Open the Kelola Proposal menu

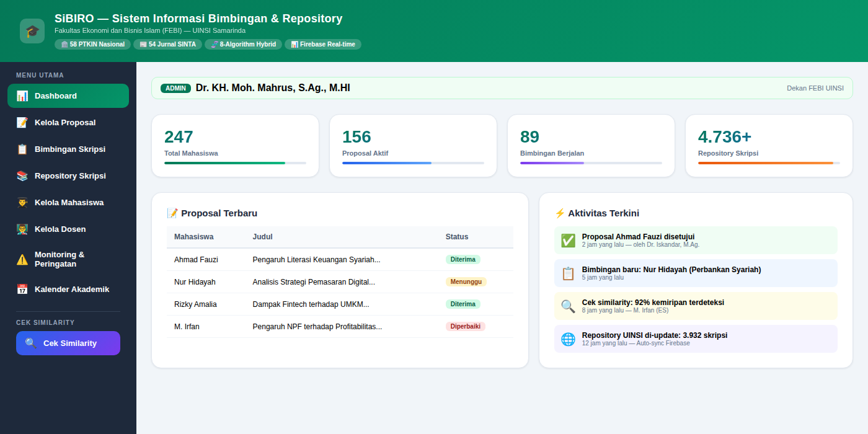point(65,123)
